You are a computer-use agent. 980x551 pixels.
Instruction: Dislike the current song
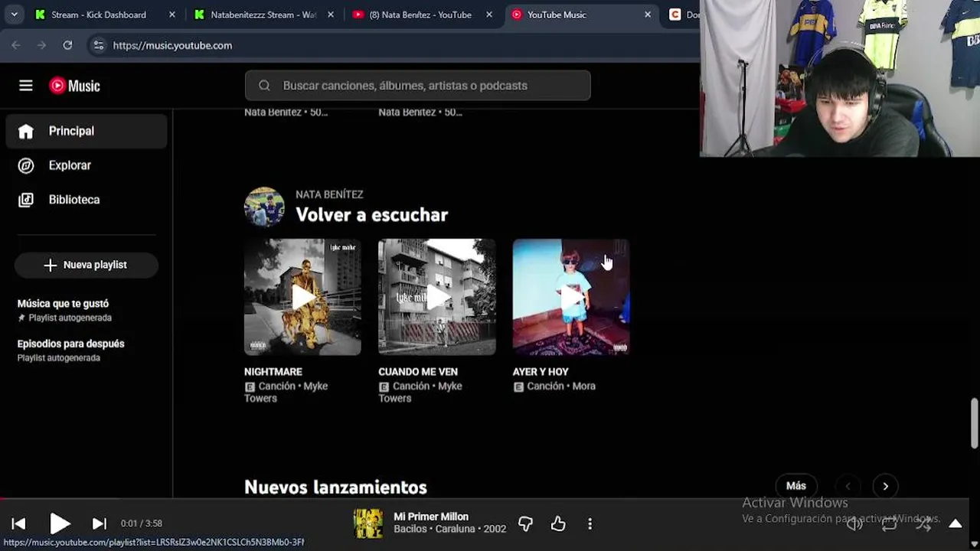point(525,523)
